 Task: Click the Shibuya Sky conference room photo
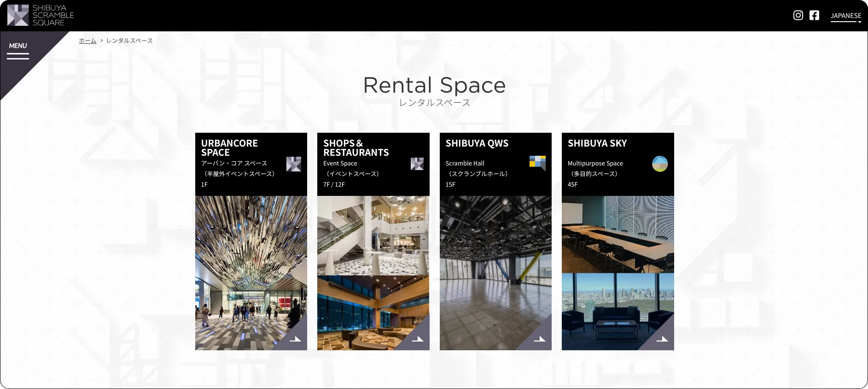point(618,234)
